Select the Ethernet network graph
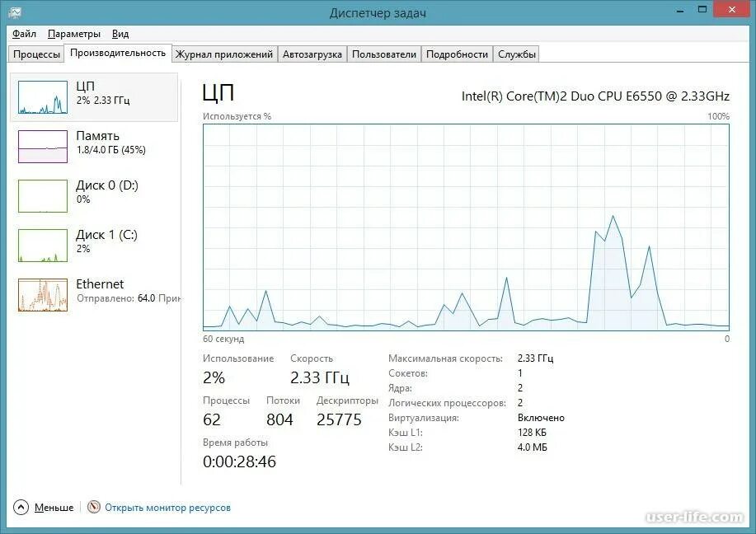The image size is (756, 534). point(95,295)
